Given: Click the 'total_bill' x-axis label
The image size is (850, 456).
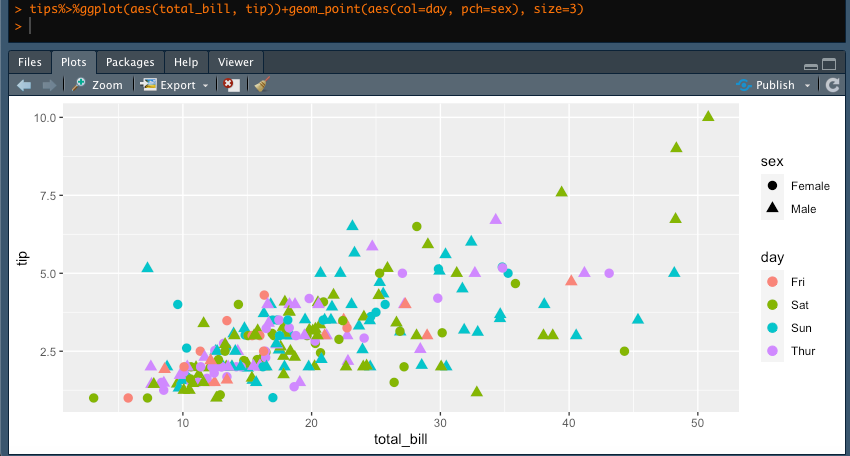Looking at the screenshot, I should pyautogui.click(x=401, y=439).
